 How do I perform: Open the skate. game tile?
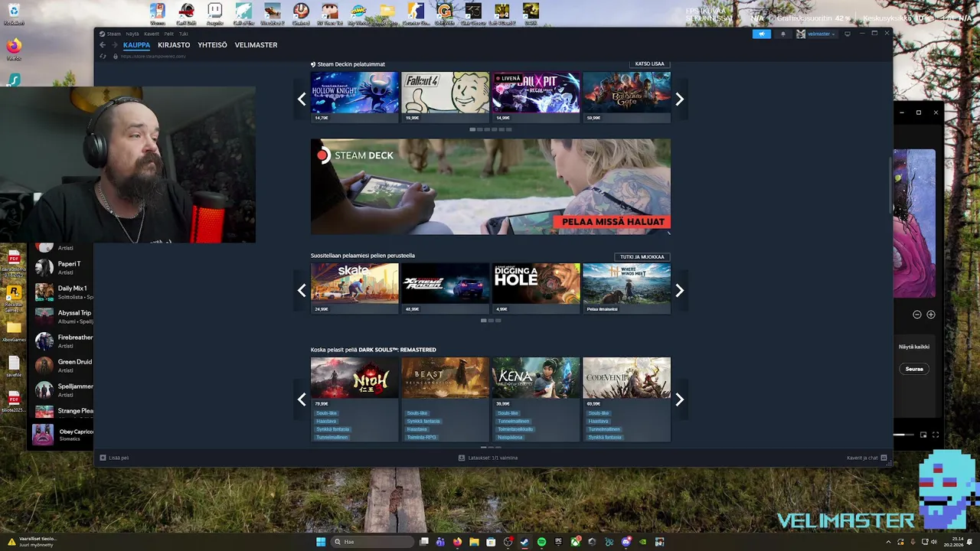click(x=354, y=289)
